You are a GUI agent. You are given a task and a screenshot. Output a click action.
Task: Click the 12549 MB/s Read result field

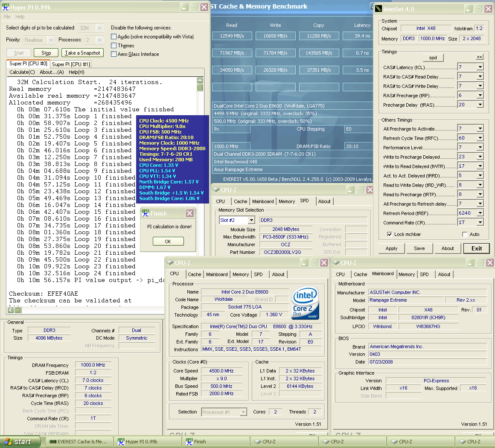[232, 36]
